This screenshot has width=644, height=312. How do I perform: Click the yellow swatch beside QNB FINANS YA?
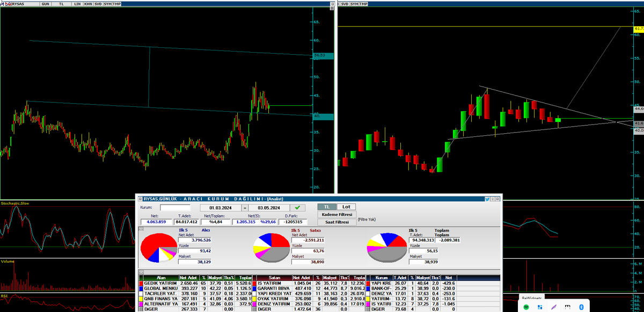tap(141, 299)
